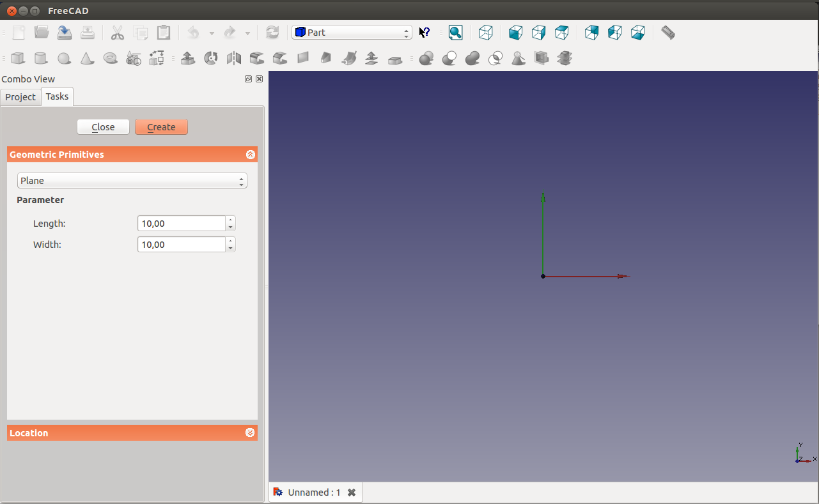Click the Cone primitive icon
The width and height of the screenshot is (819, 504).
click(87, 58)
